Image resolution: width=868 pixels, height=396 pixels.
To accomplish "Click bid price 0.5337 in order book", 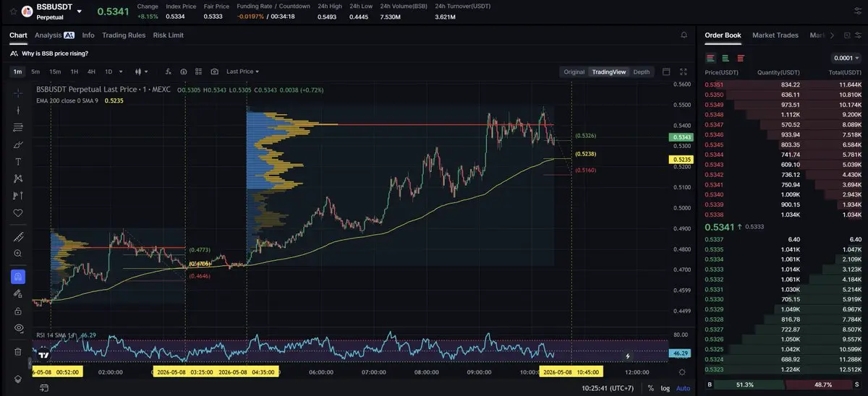I will pos(714,239).
